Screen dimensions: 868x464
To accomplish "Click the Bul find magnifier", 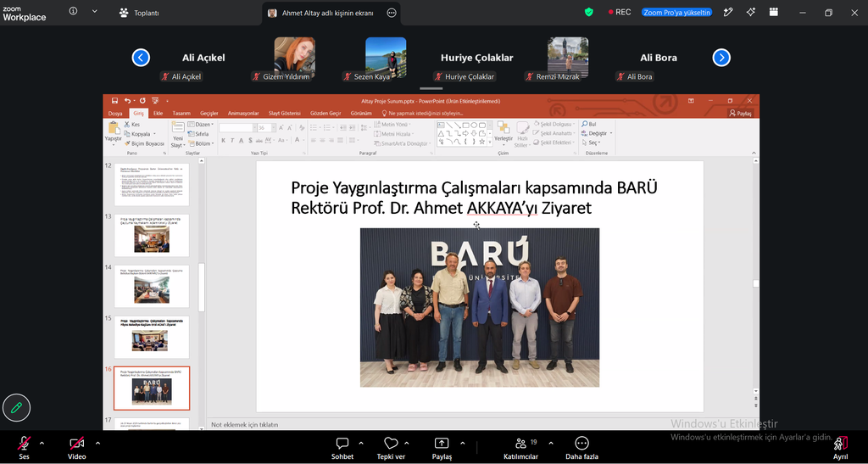I will click(585, 125).
